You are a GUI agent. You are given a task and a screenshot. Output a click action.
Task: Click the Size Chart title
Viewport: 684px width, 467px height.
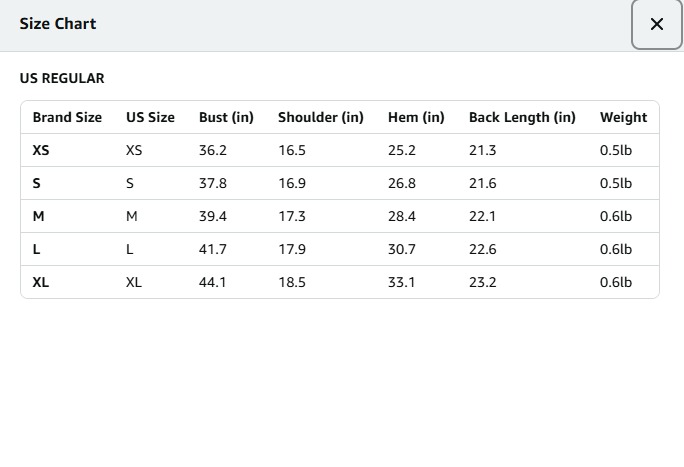pos(58,23)
